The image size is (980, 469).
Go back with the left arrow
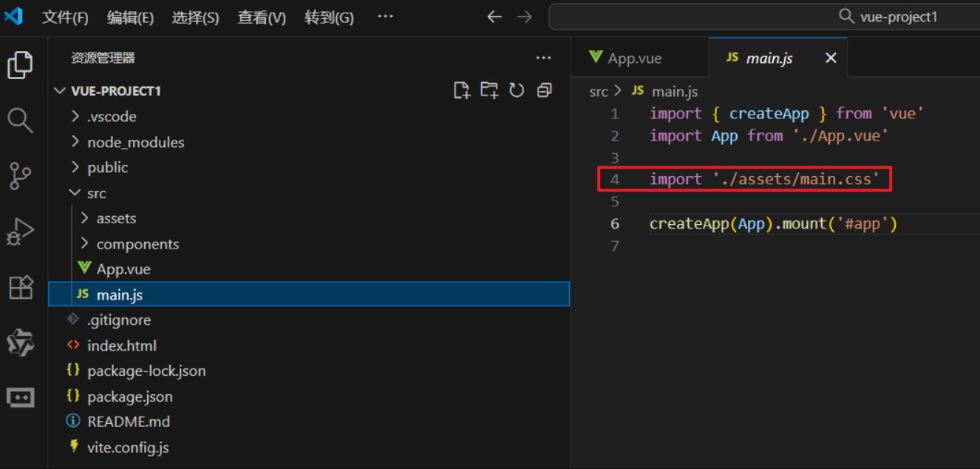(494, 16)
